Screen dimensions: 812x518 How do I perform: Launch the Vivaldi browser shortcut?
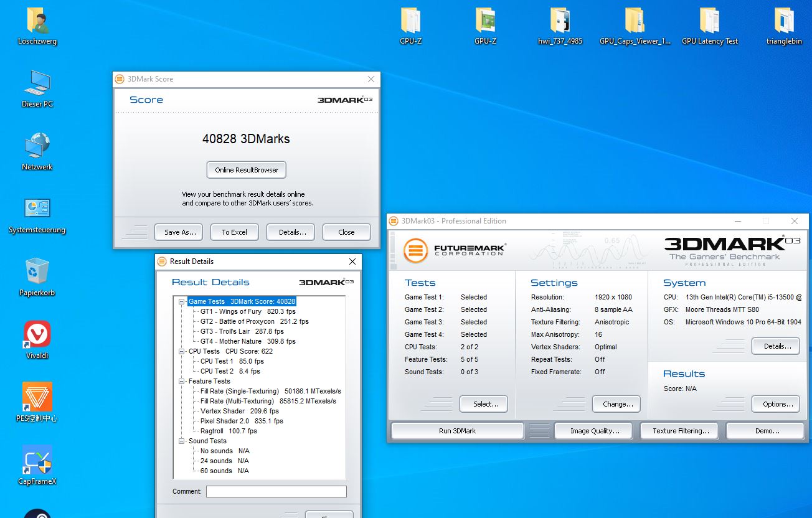tap(37, 336)
